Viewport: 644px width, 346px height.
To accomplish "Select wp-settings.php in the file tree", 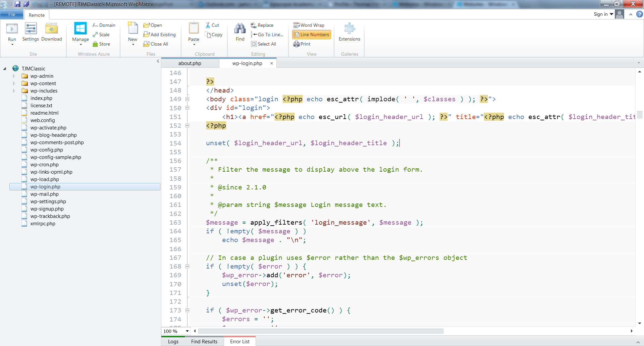I will (48, 201).
